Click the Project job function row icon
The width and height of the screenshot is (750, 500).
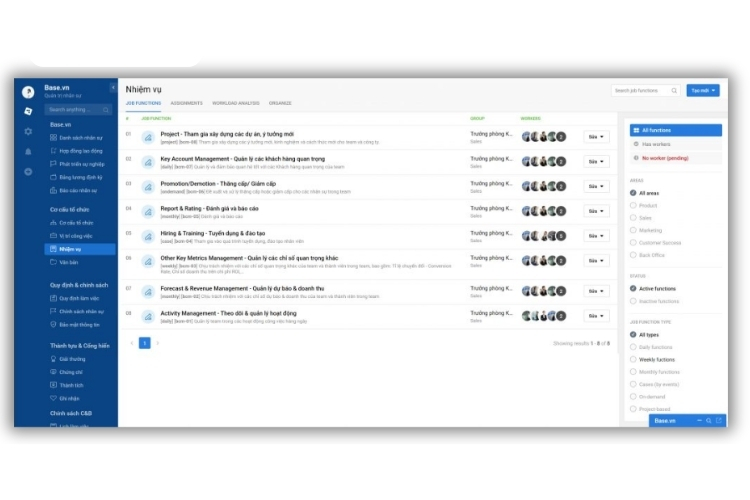pyautogui.click(x=147, y=135)
